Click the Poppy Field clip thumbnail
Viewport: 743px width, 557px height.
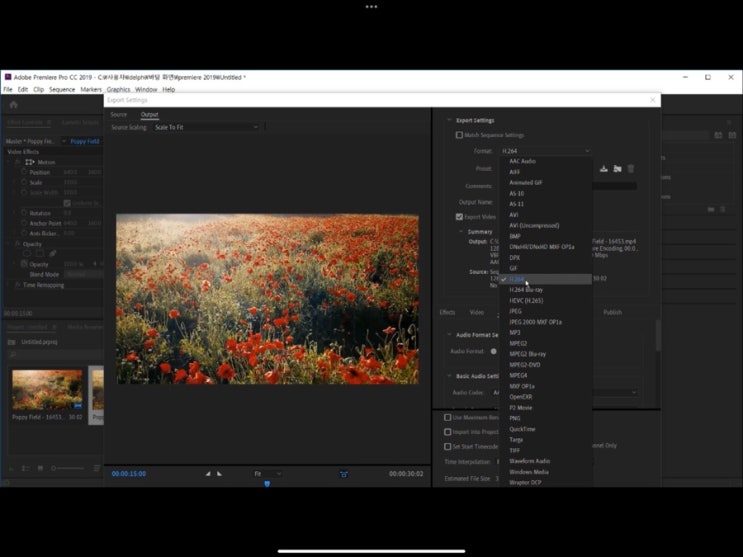47,390
